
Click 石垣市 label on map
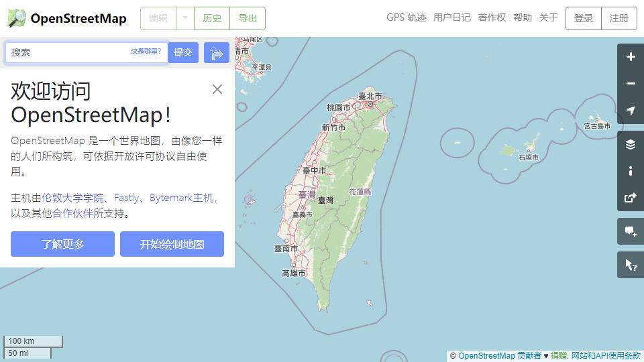click(529, 158)
